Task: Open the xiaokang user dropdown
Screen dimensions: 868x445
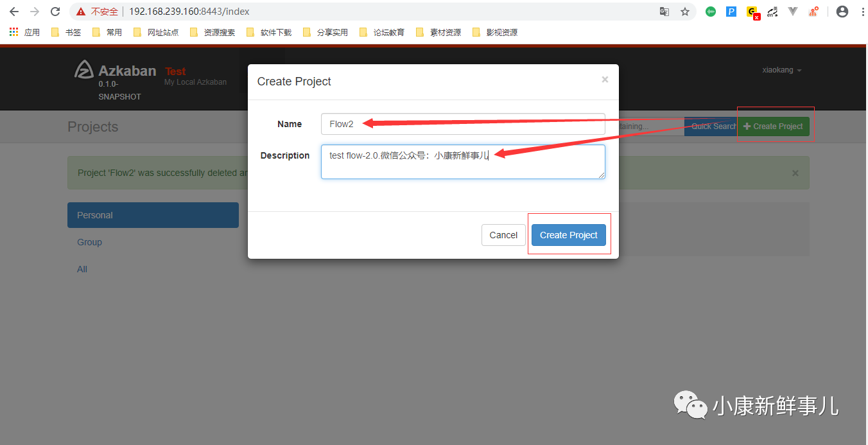Action: pyautogui.click(x=781, y=70)
